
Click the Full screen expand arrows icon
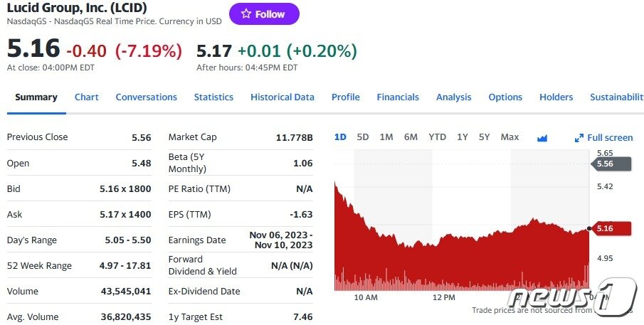[579, 138]
